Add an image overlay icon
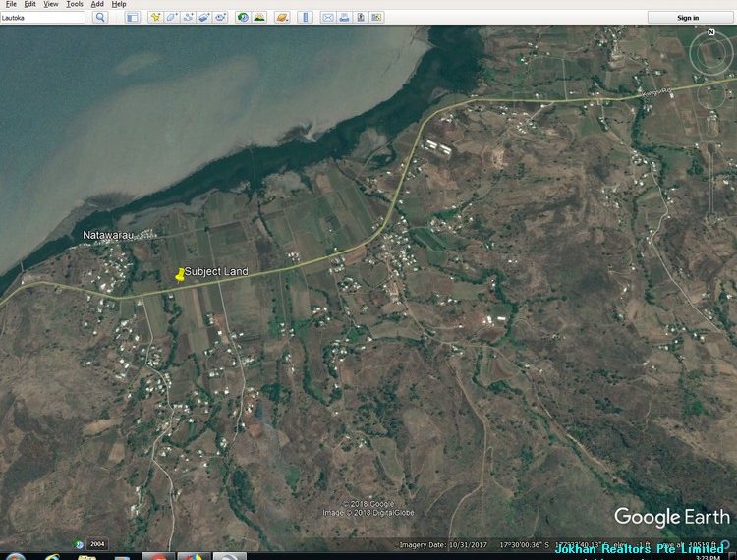The height and width of the screenshot is (560, 737). (204, 18)
